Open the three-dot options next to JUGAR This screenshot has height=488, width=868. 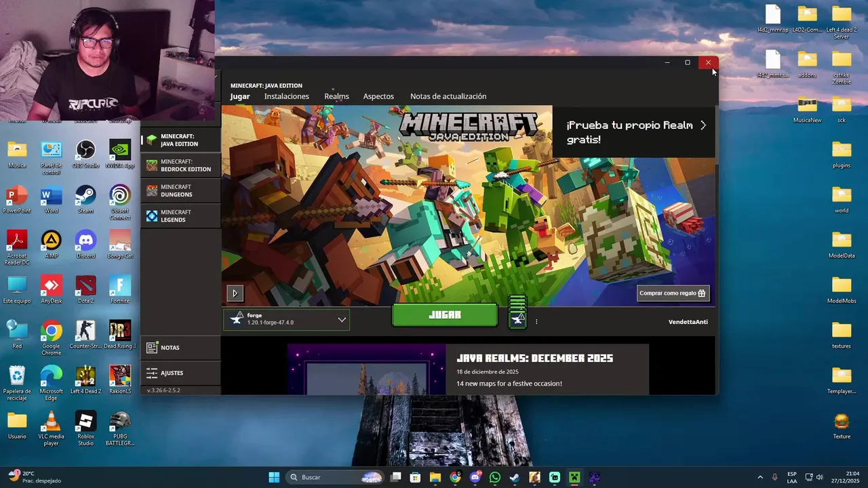pyautogui.click(x=536, y=322)
